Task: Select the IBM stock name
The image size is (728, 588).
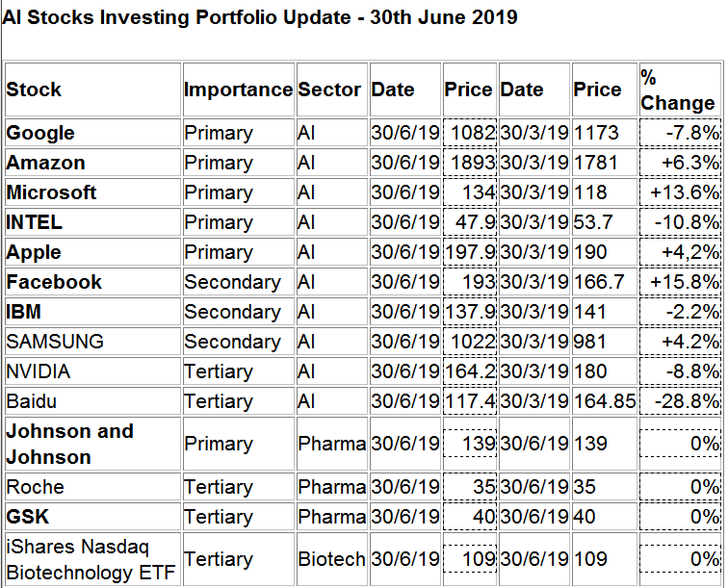Action: (x=23, y=312)
